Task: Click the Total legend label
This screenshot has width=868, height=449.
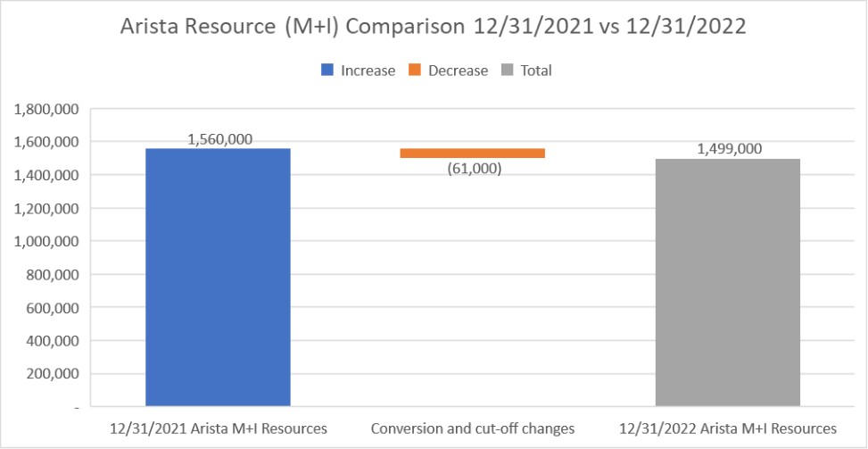Action: 537,71
